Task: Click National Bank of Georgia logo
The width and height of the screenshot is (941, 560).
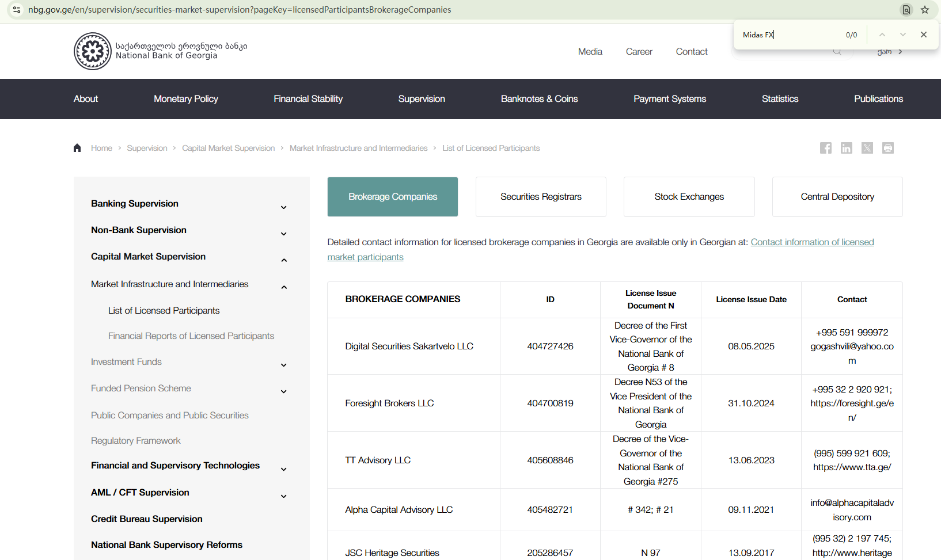Action: pos(93,51)
